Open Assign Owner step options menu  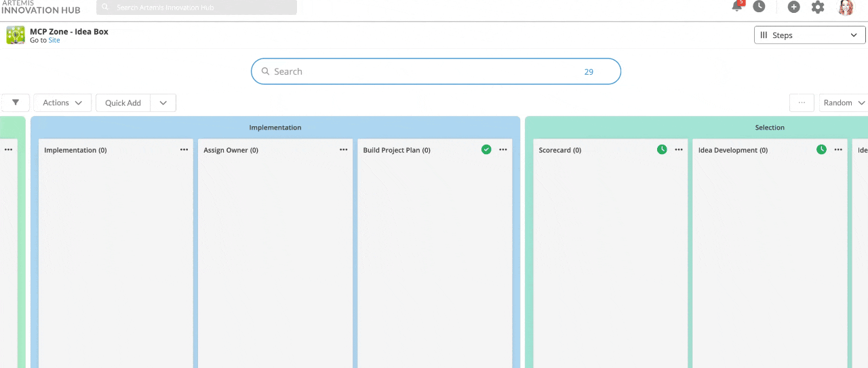click(x=344, y=150)
